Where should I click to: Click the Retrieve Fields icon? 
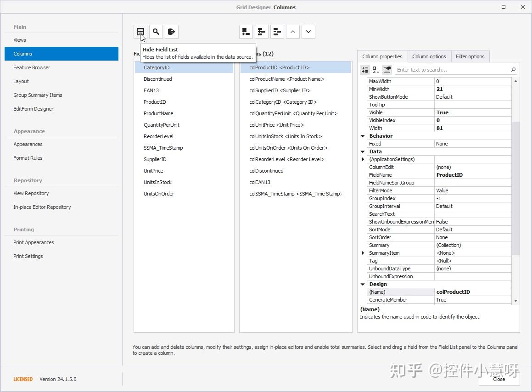click(x=172, y=32)
